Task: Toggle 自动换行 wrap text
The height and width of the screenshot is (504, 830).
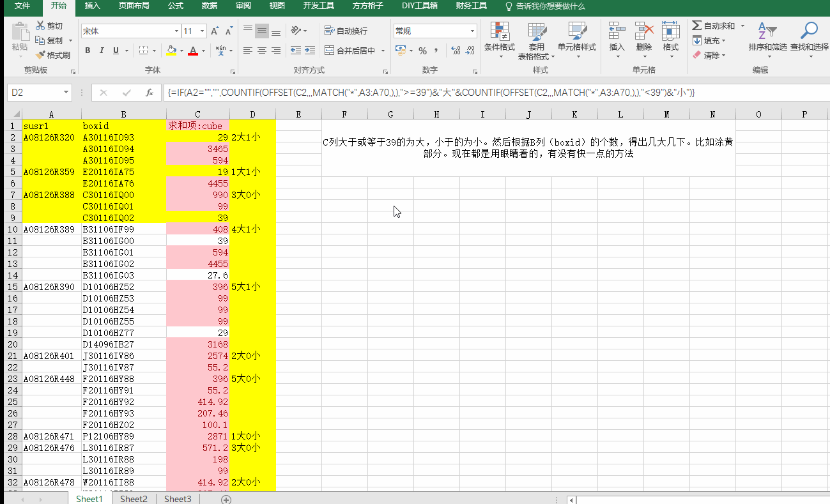Action: coord(346,31)
